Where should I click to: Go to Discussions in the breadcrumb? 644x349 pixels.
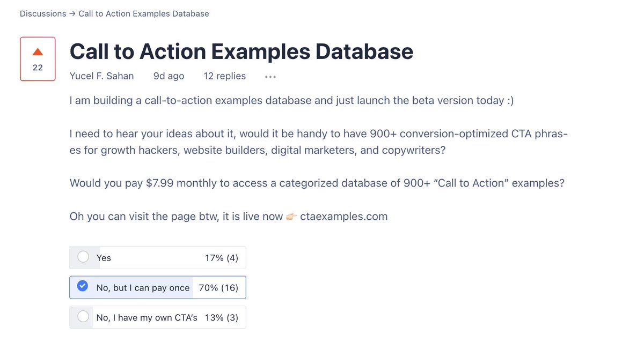pyautogui.click(x=43, y=13)
